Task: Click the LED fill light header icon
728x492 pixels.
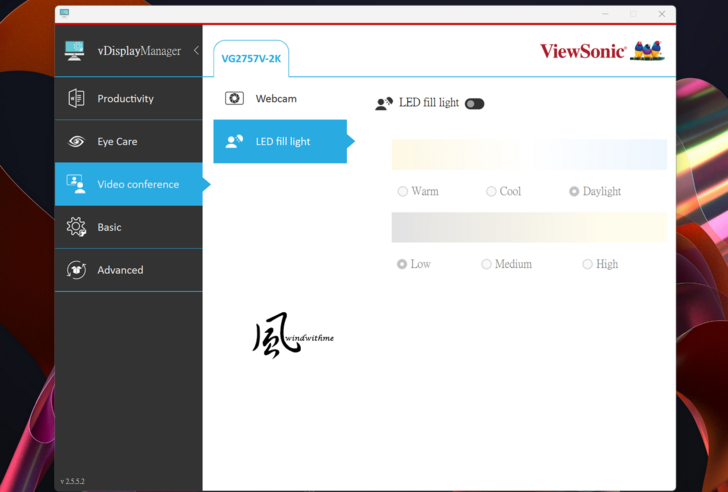Action: coord(384,104)
